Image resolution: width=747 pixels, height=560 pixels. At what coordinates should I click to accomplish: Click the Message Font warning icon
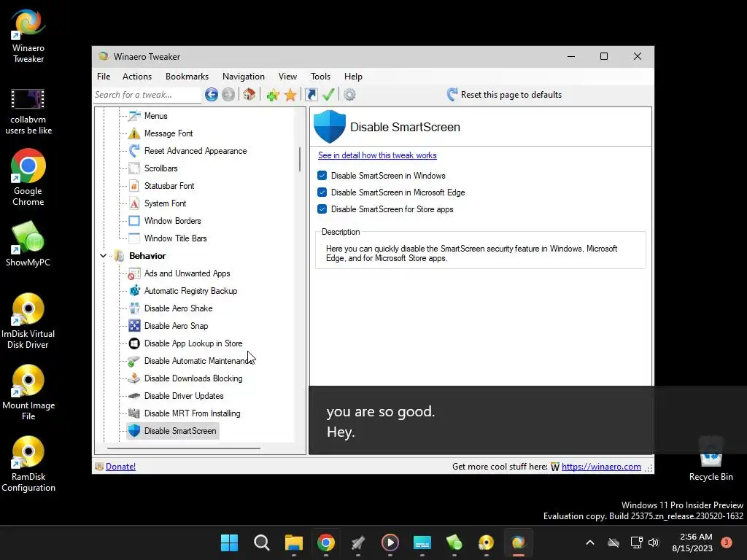134,133
